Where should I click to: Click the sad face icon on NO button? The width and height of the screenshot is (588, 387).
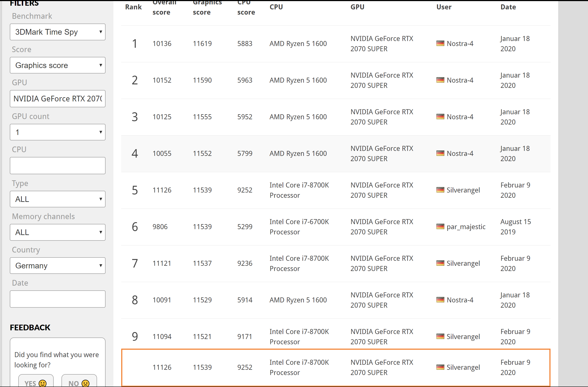[85, 383]
